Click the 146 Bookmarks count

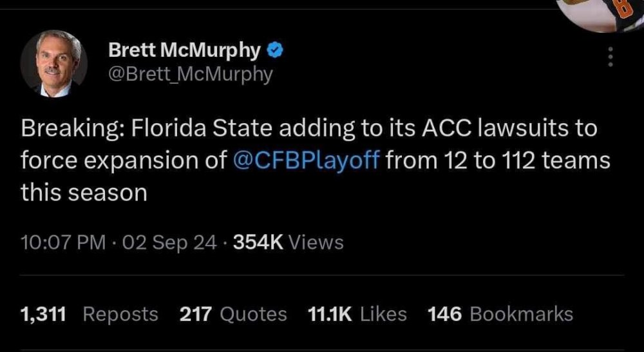500,314
